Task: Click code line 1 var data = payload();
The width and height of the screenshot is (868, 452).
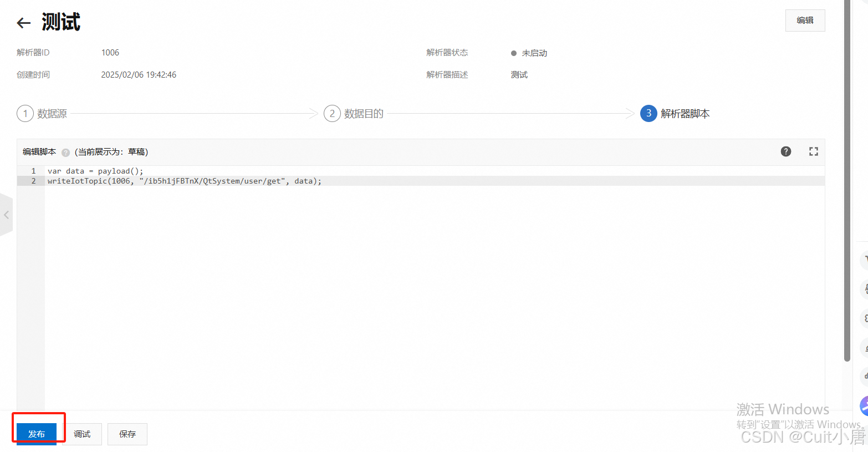Action: (x=95, y=171)
